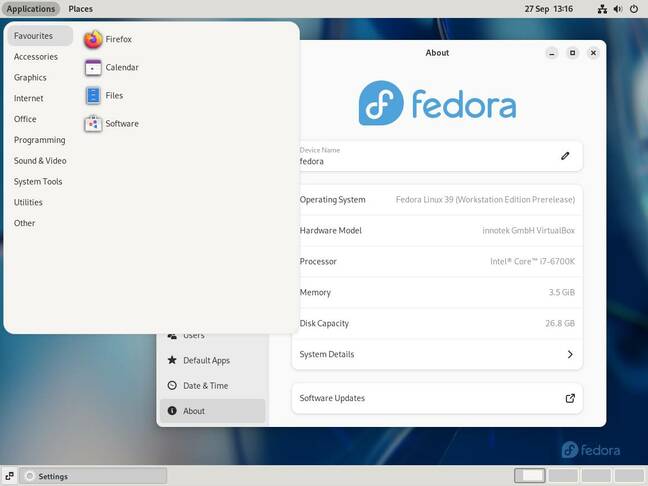Open the power menu icon in top bar

(634, 9)
